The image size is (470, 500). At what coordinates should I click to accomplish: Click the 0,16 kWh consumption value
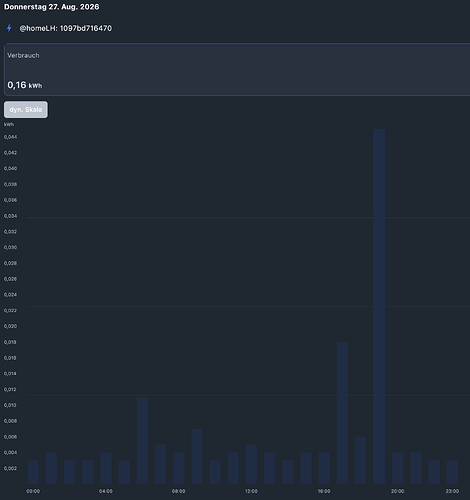click(25, 85)
